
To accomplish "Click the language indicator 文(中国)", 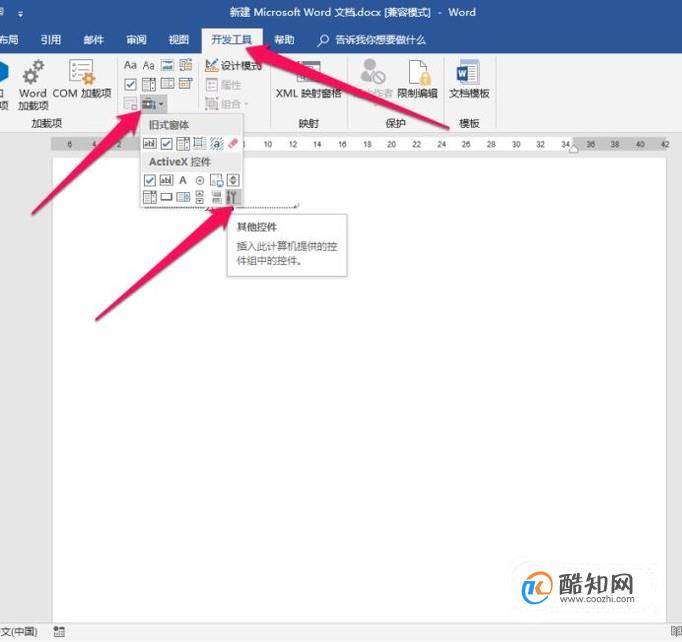I will (19, 632).
